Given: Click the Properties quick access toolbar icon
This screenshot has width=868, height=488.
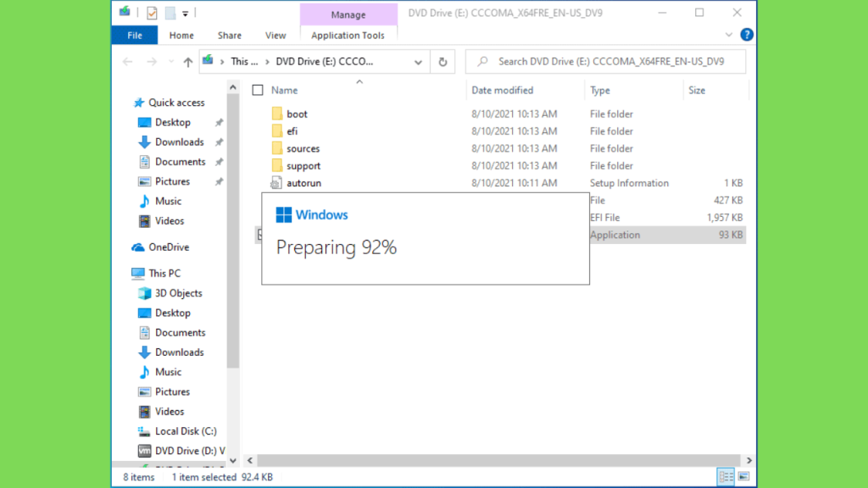Looking at the screenshot, I should 152,13.
